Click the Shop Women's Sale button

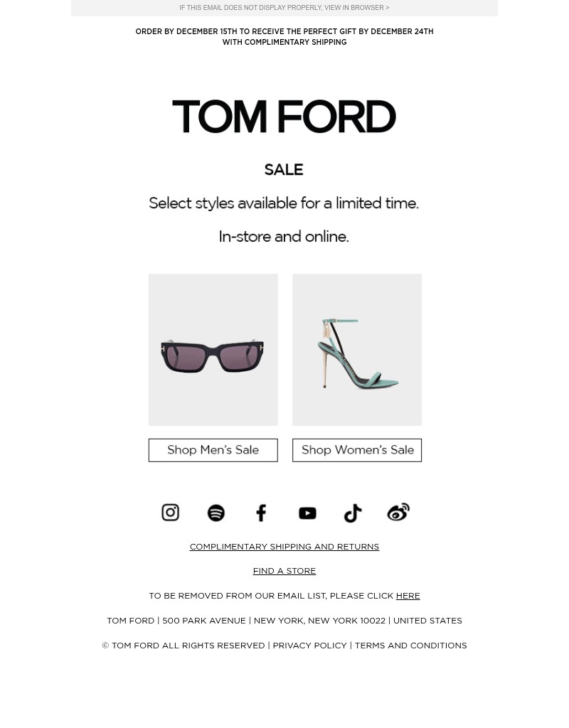357,450
